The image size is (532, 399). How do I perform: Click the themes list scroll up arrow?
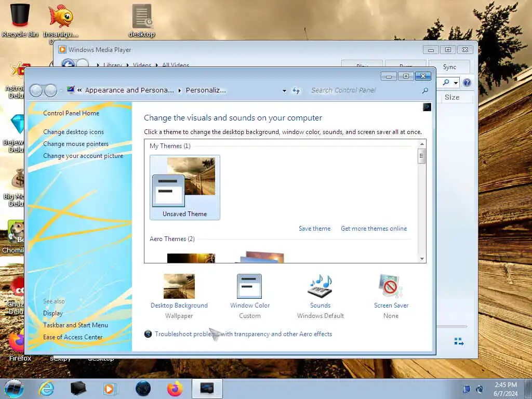(422, 144)
